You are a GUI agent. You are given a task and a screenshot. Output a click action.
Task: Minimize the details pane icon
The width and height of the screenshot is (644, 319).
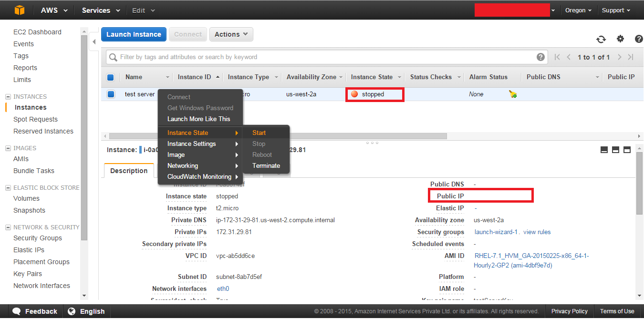[x=604, y=150]
